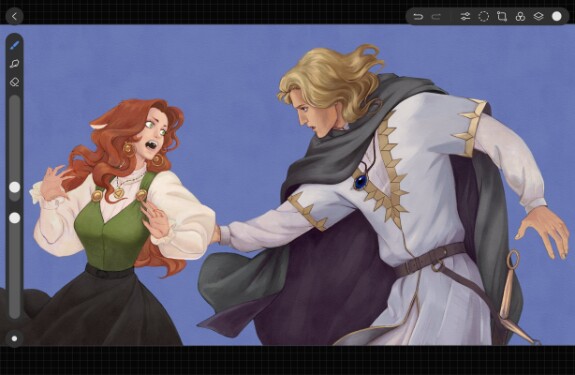Redo the undone action

(x=436, y=16)
